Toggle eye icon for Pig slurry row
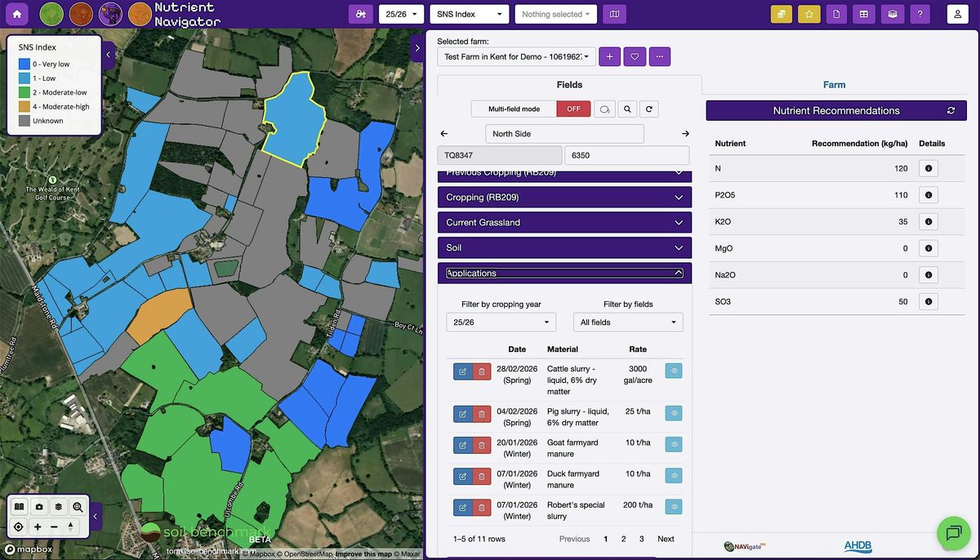This screenshot has width=980, height=560. [x=674, y=413]
